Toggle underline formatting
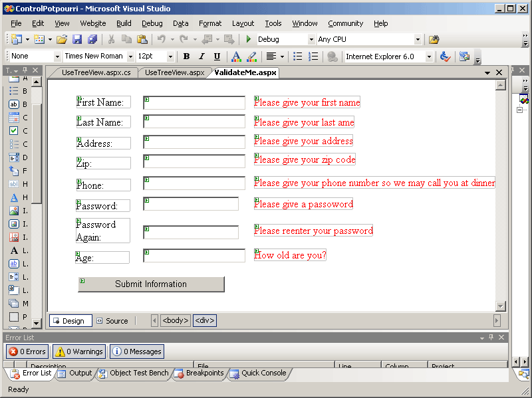This screenshot has height=398, width=532. (x=217, y=56)
